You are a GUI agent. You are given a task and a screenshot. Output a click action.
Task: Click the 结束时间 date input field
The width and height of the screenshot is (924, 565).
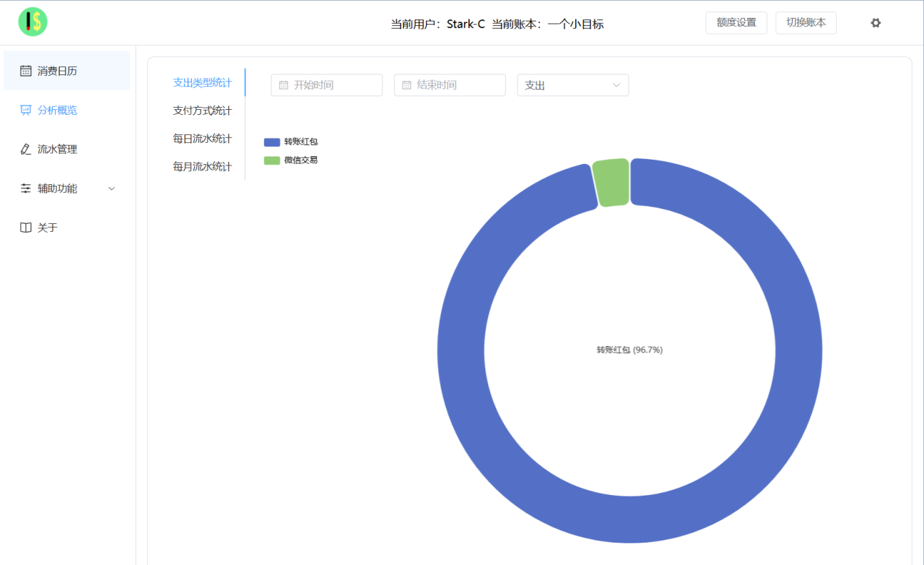pos(456,85)
